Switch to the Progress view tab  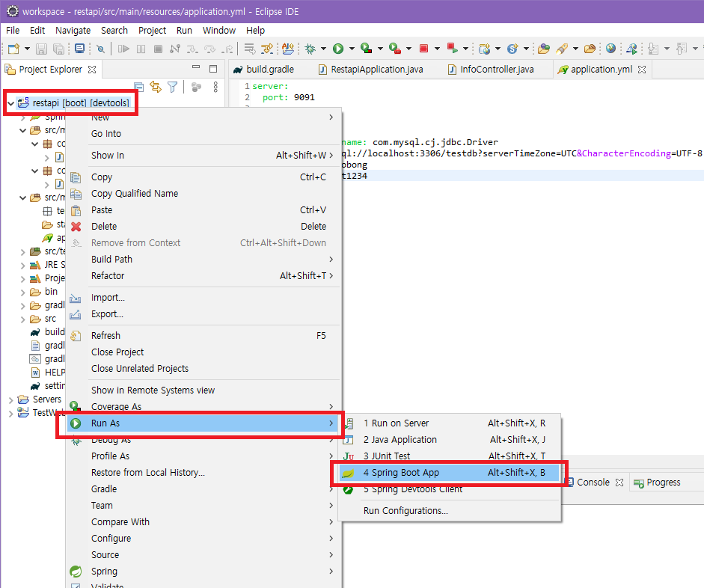coord(657,483)
